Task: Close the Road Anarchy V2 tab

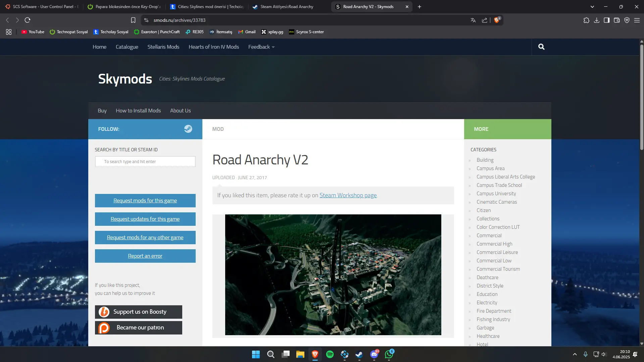Action: (407, 7)
